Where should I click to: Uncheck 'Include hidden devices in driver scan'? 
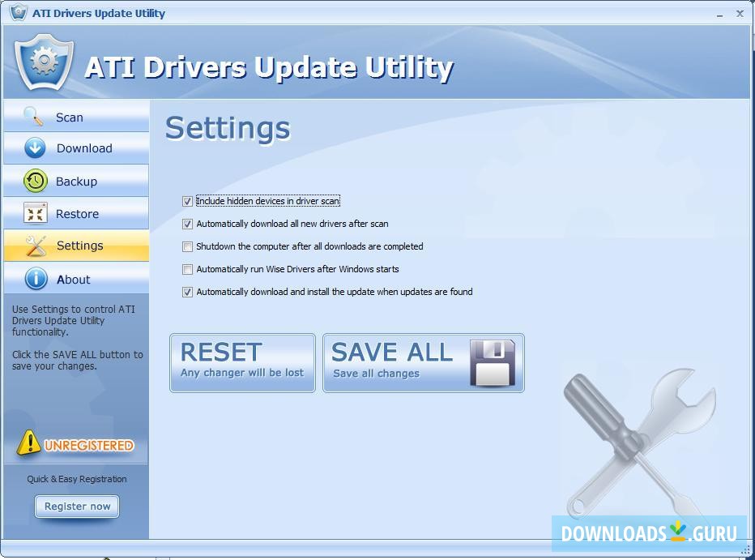pos(187,201)
